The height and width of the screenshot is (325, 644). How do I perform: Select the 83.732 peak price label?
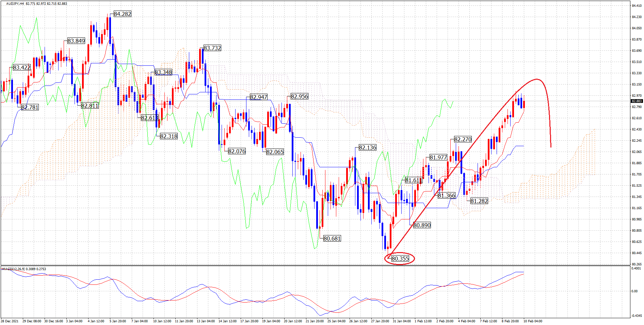point(212,48)
